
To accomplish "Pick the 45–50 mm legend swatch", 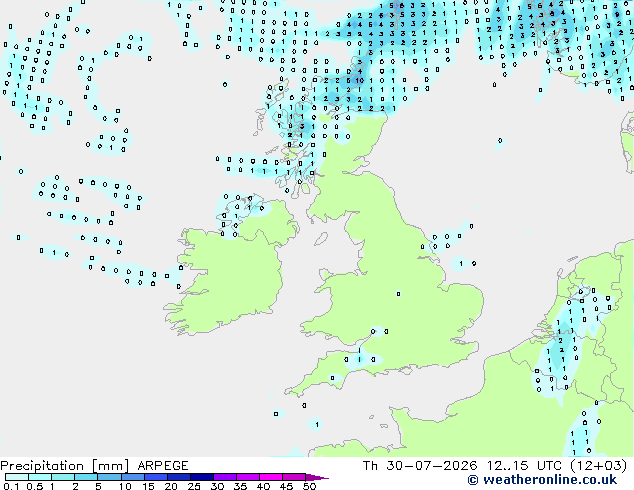I will 294,477.
